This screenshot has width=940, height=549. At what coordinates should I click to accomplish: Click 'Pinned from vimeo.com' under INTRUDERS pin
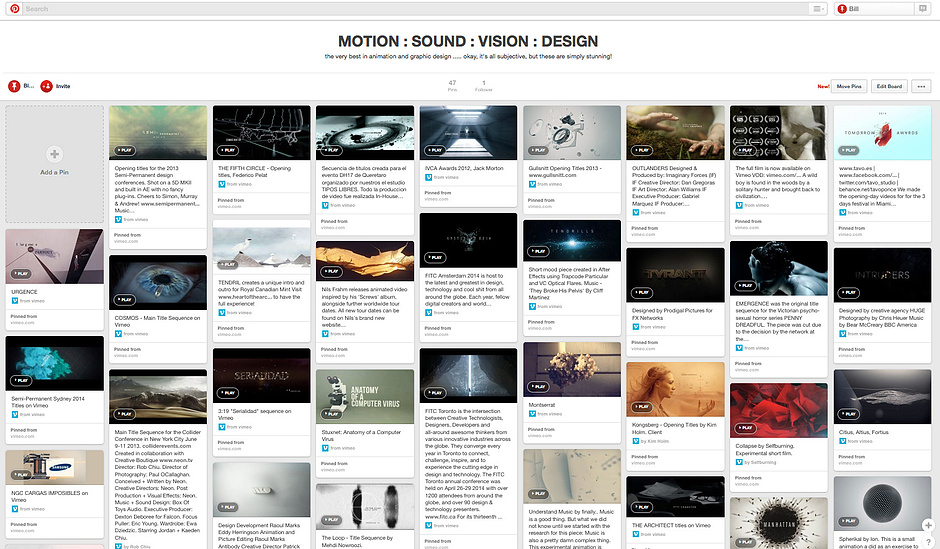tap(851, 352)
